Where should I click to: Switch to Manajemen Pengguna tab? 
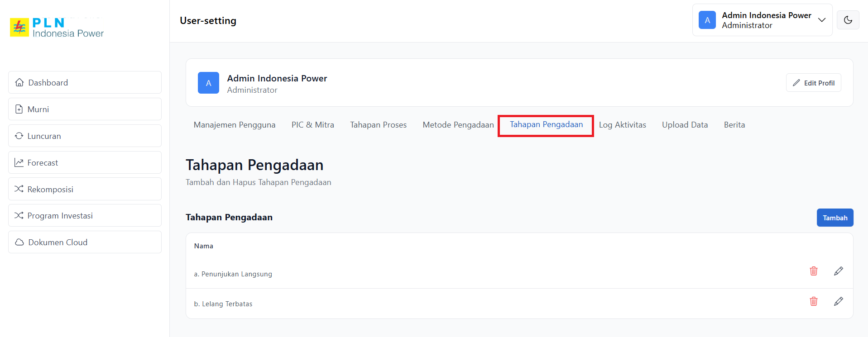(234, 125)
